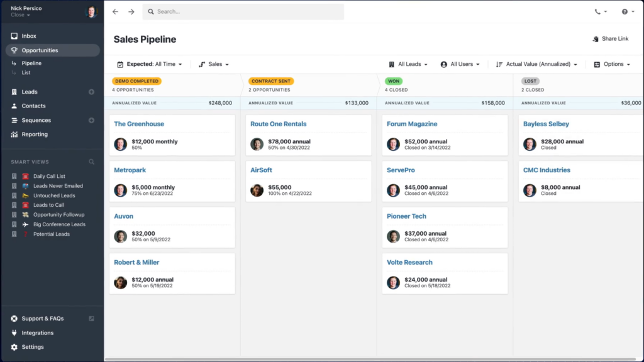Open Support & FAQs external link icon
644x362 pixels.
click(x=91, y=319)
